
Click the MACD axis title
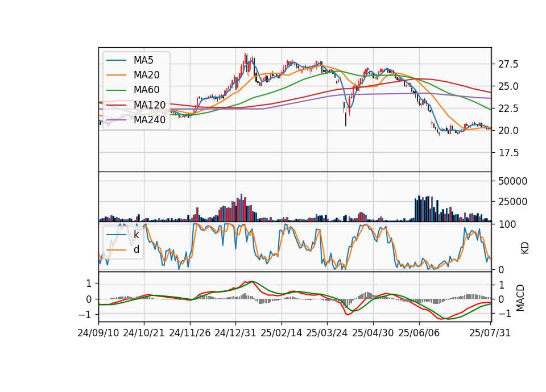point(520,298)
